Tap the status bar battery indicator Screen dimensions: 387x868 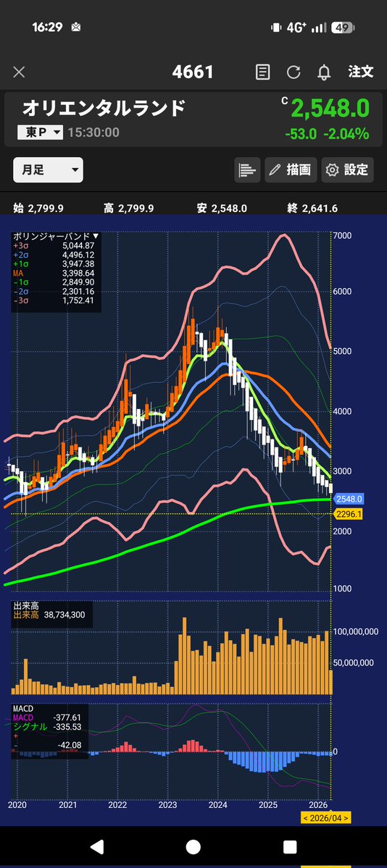coord(343,28)
